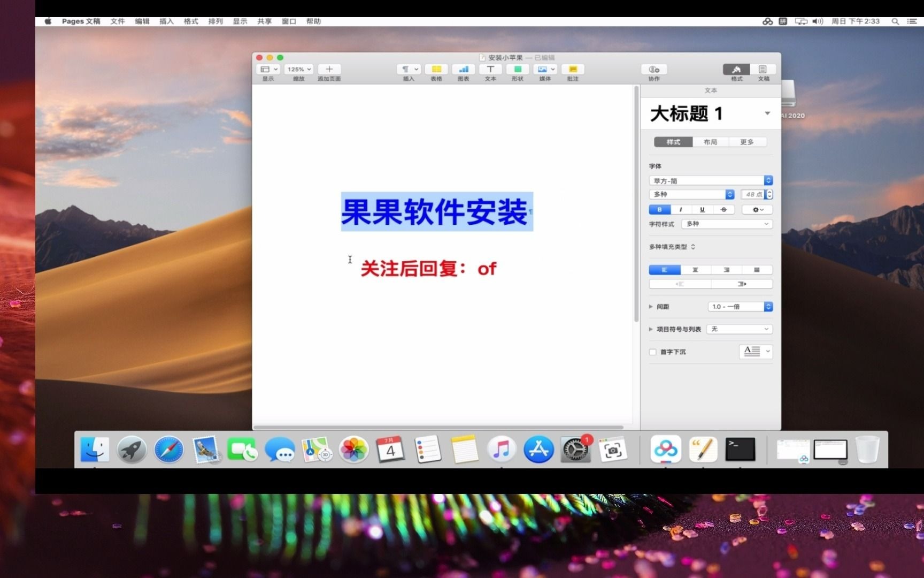Viewport: 924px width, 578px height.
Task: Open the 字符样式 dropdown
Action: pyautogui.click(x=726, y=224)
